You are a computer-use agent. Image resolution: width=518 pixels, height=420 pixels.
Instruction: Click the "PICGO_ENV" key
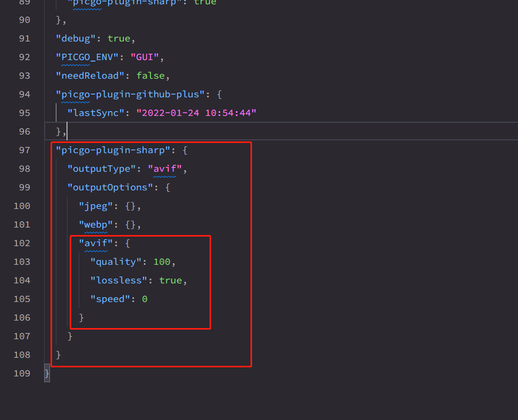[87, 57]
